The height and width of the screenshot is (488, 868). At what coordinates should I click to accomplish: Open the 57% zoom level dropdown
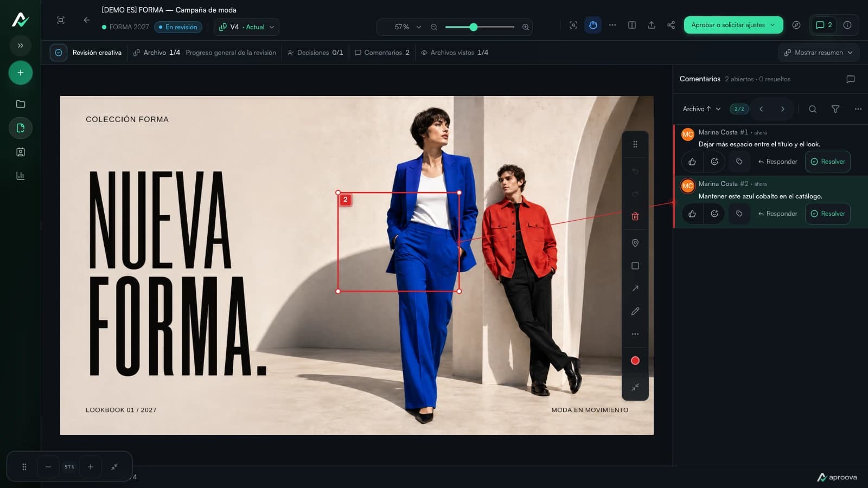click(x=407, y=27)
